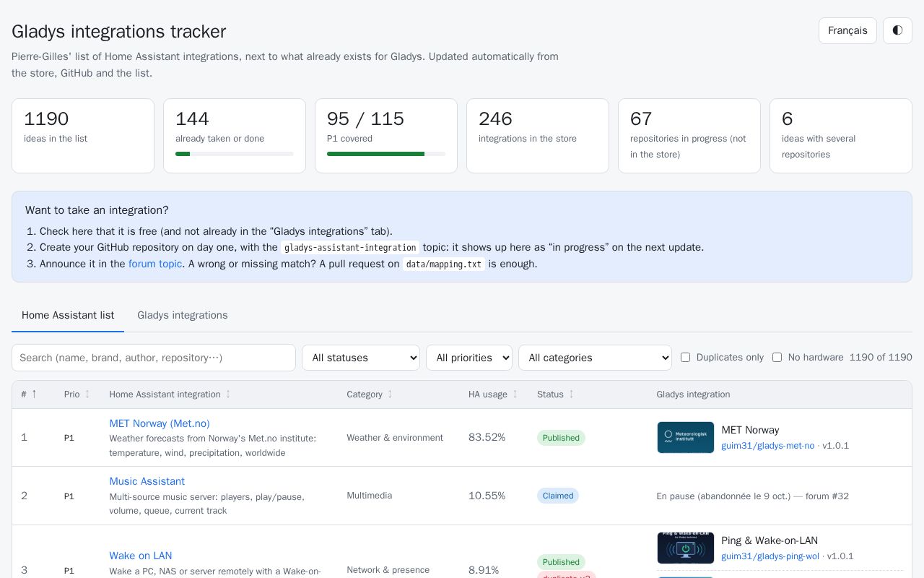Click the 10.55% HA usage value
The image size is (924, 578).
(487, 496)
